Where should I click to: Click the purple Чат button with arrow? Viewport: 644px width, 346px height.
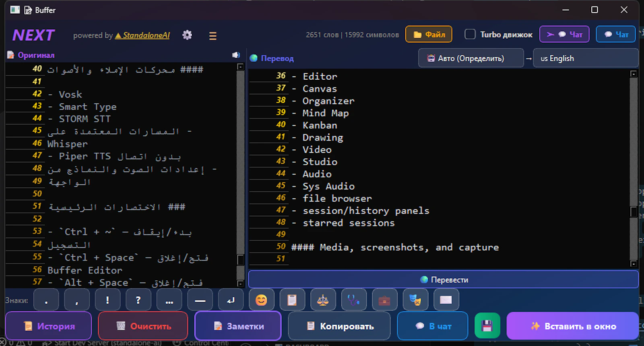tap(564, 34)
